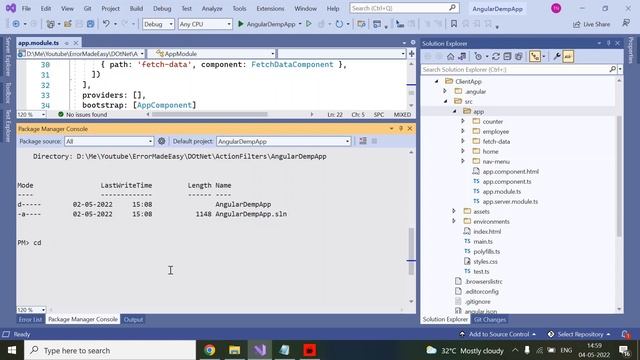640x360 pixels.
Task: Click Pending Changes Filter clock icon
Action: [478, 56]
